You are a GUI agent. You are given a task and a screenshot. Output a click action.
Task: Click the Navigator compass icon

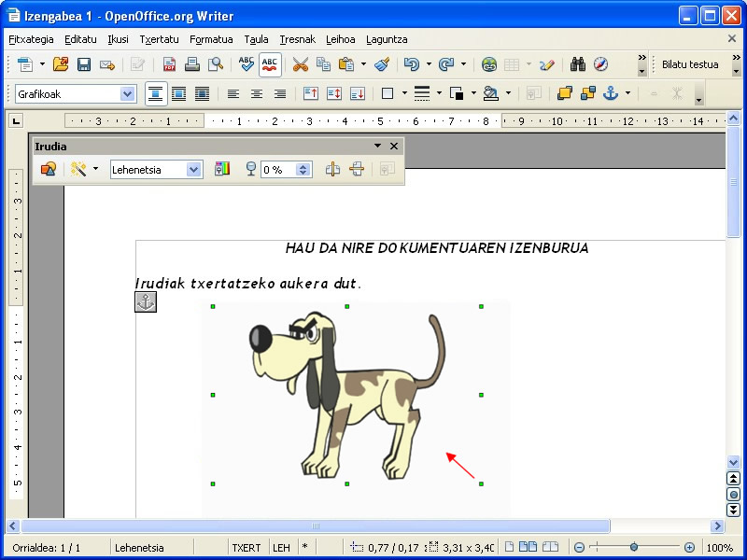tap(600, 64)
